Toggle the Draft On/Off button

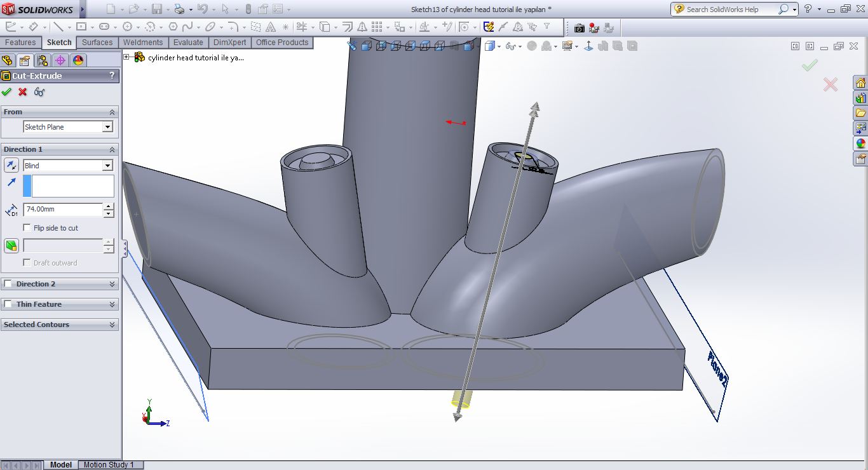coord(11,246)
